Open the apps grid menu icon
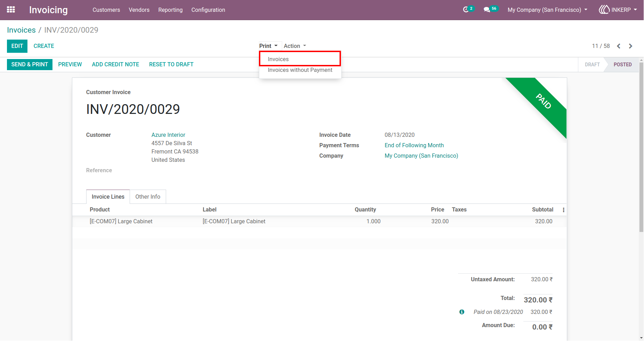 coord(11,10)
